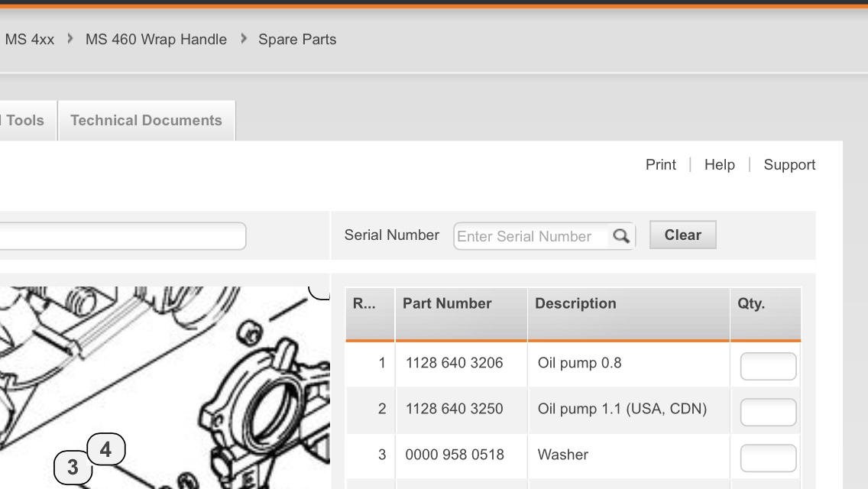This screenshot has width=868, height=489.
Task: Open the Help link
Action: tap(720, 164)
